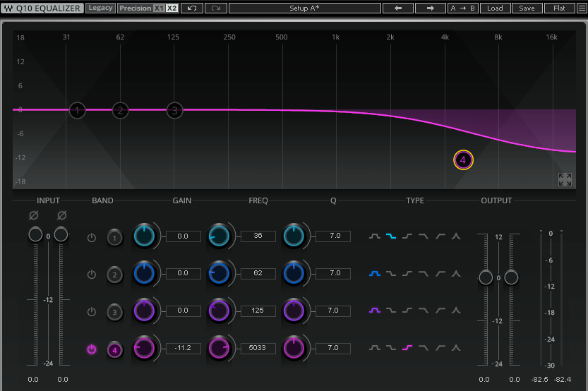Invert phase on the left input channel

[x=33, y=215]
